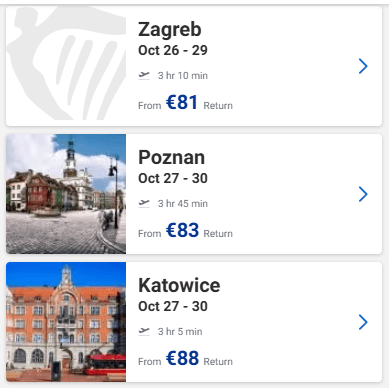Click Katowice's Oct 27 - 30 dates
Screen dimensions: 389x388
[x=173, y=306]
